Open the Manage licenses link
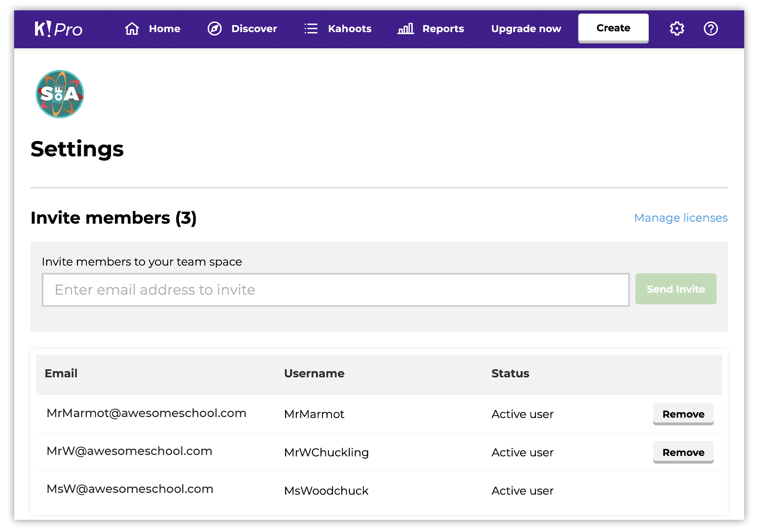The image size is (758, 532). coord(681,218)
